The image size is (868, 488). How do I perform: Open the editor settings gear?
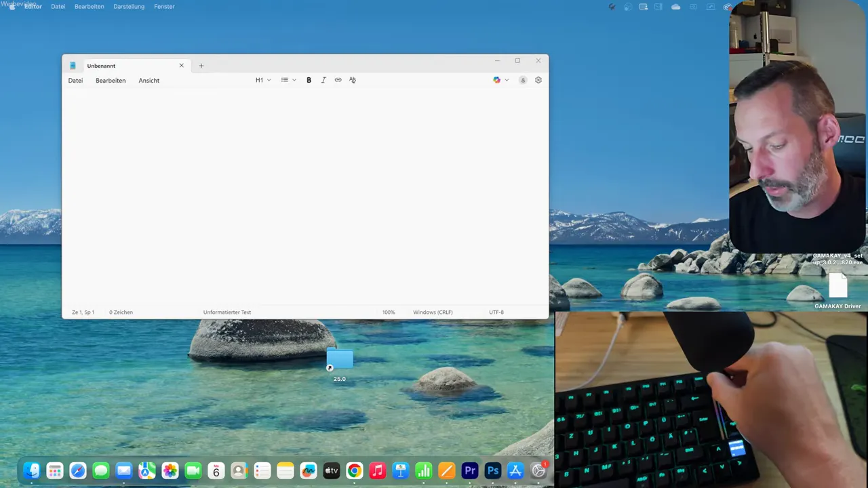[x=538, y=80]
